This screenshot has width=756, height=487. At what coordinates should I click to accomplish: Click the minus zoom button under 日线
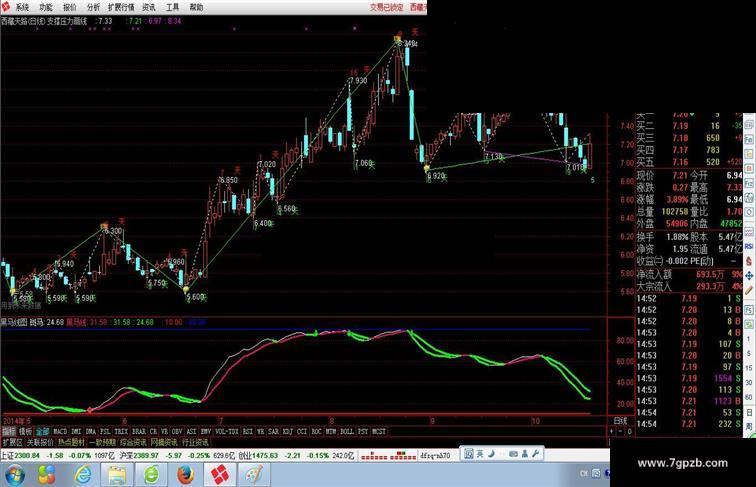pos(620,432)
